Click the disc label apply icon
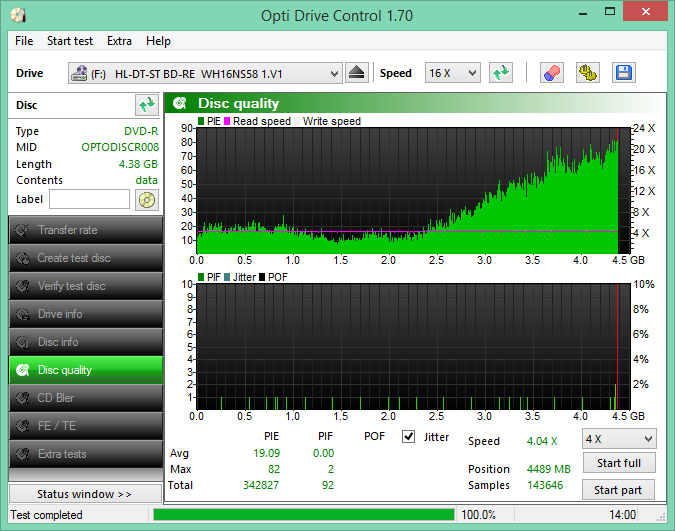The height and width of the screenshot is (531, 675). pyautogui.click(x=147, y=200)
